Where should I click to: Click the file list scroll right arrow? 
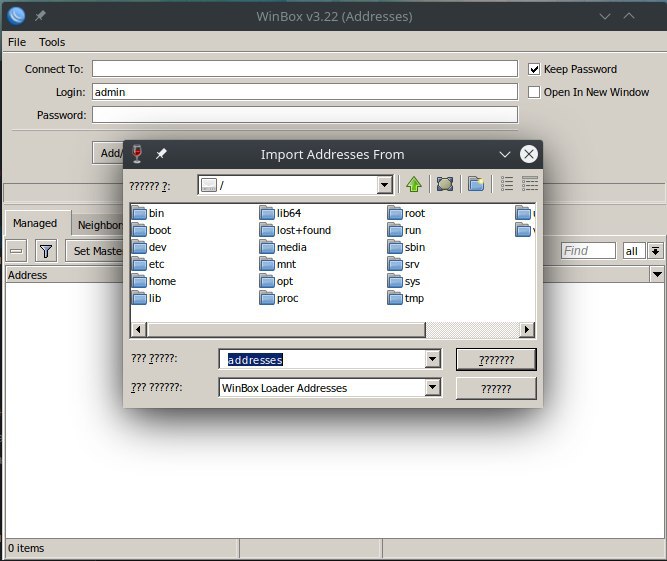pos(527,329)
